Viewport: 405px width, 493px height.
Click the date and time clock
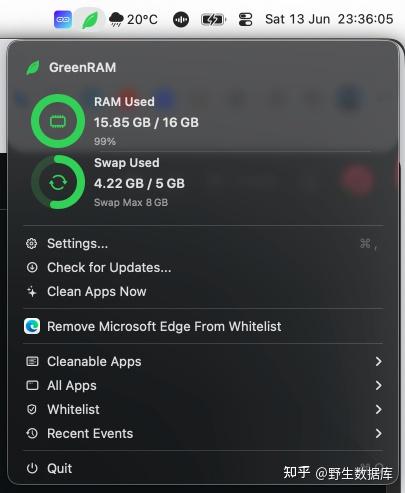pos(329,19)
